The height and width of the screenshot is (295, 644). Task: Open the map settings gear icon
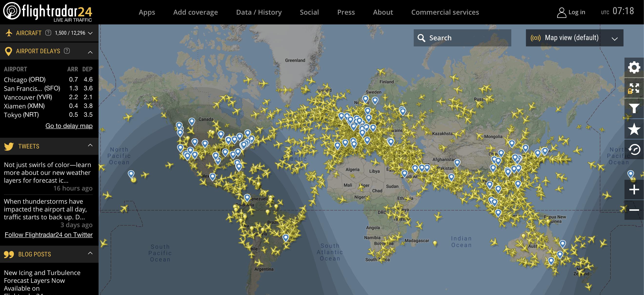[634, 68]
